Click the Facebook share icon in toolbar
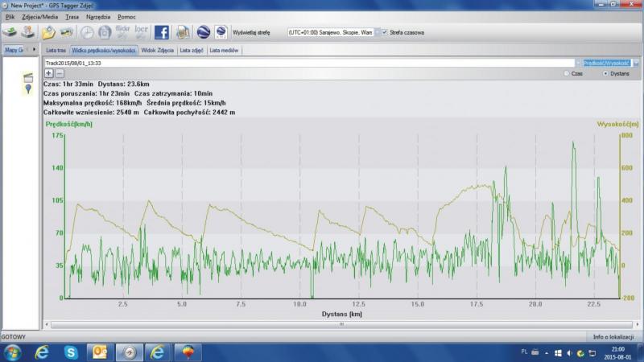 pos(162,32)
